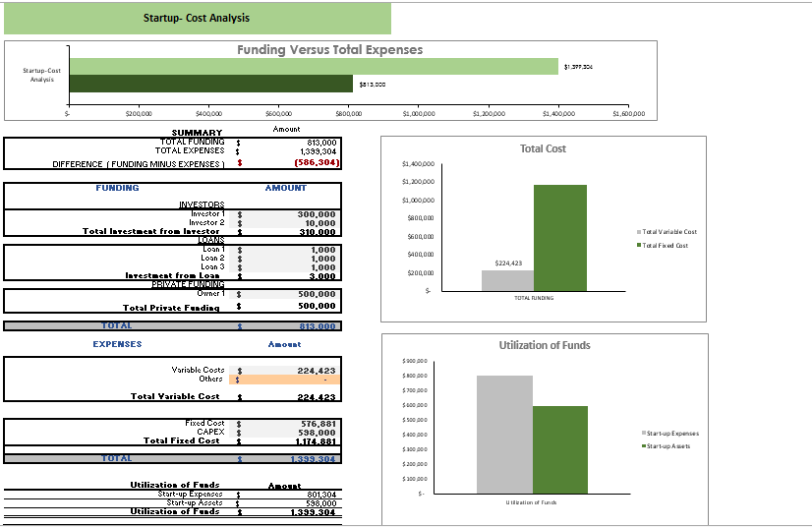Select the green Total Fixed Cost bar
The height and width of the screenshot is (527, 812).
(560, 238)
